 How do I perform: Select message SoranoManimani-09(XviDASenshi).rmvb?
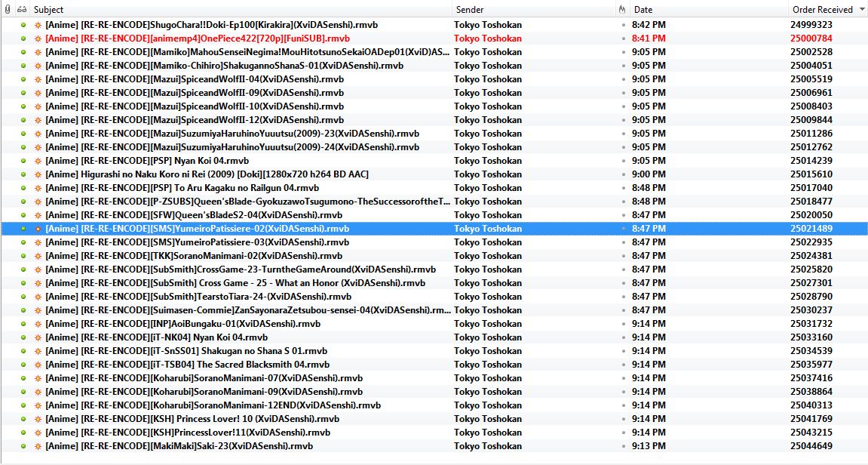(204, 392)
